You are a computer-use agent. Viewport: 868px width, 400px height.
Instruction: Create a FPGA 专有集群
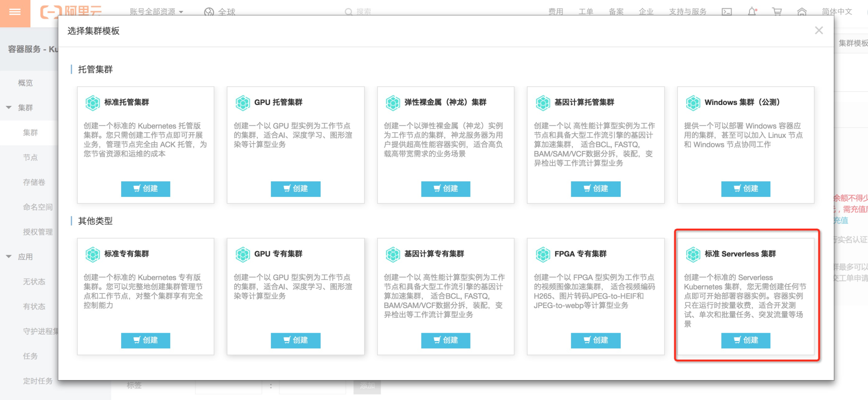coord(595,341)
